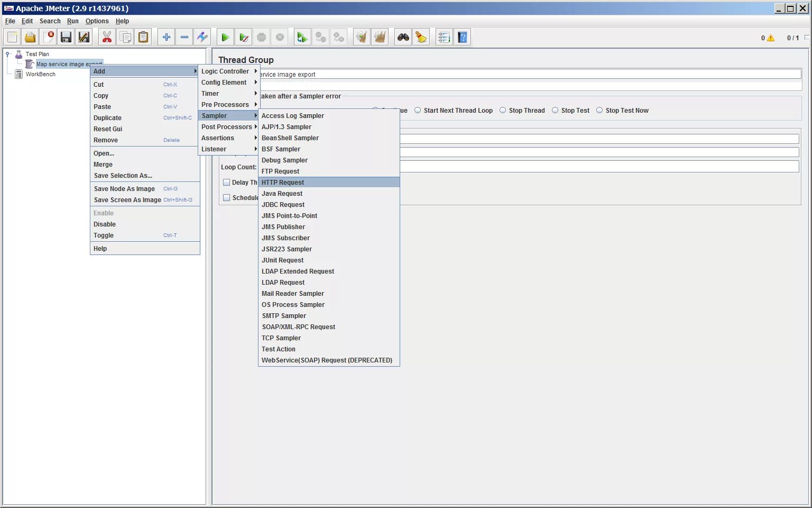Choose JDBC Request sampler
The width and height of the screenshot is (812, 508).
tap(329, 204)
